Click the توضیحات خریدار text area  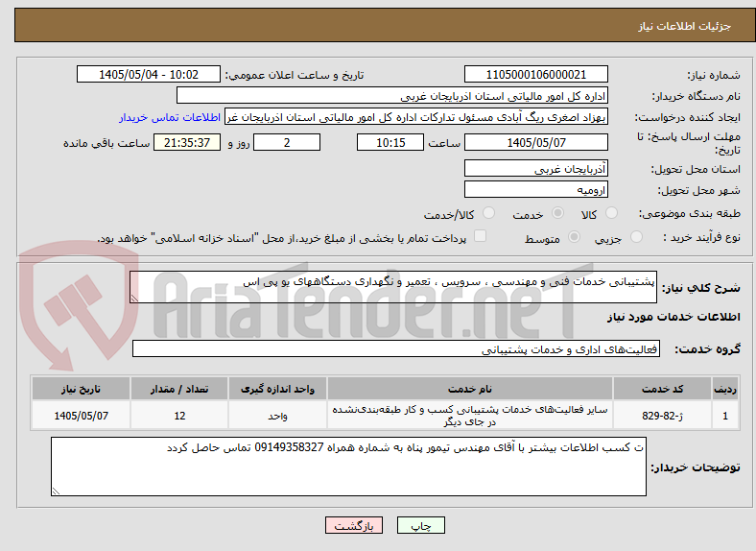coord(348,467)
